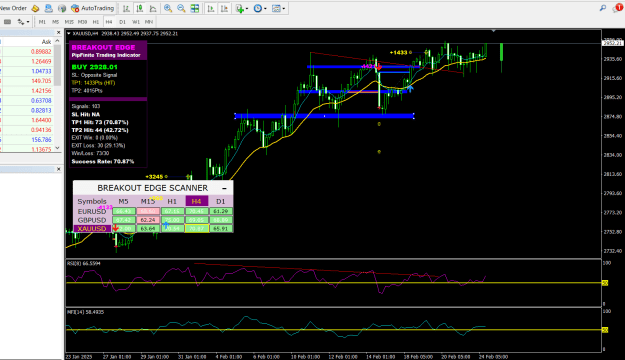This screenshot has height=360, width=625.
Task: Click the blue computer icon left of the globe icon
Action: [48, 8]
